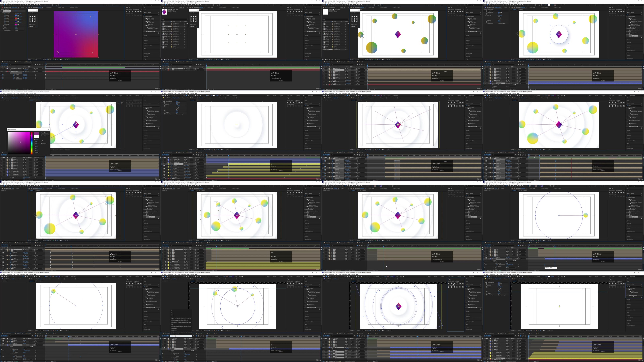Pick the eyedropper in Shape Stroke Color dialog
644x362 pixels.
pyautogui.click(x=42, y=141)
